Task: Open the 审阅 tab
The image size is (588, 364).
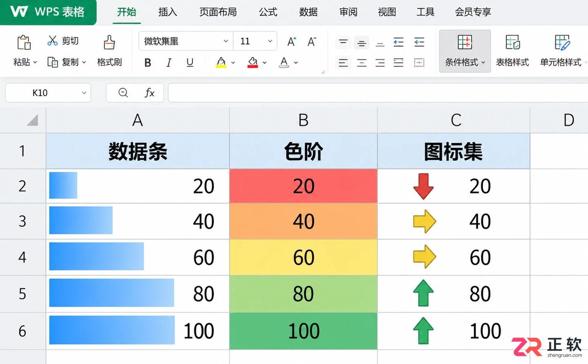Action: pos(348,12)
